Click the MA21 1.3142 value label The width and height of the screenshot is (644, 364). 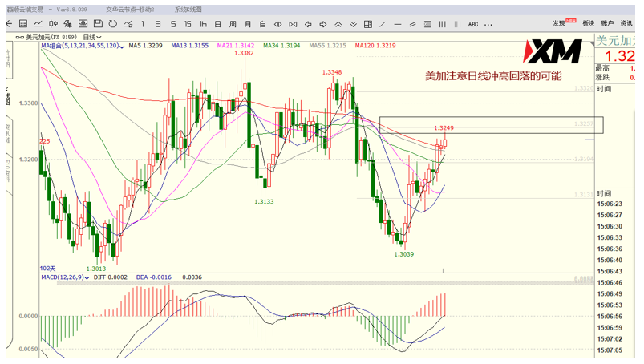click(236, 46)
